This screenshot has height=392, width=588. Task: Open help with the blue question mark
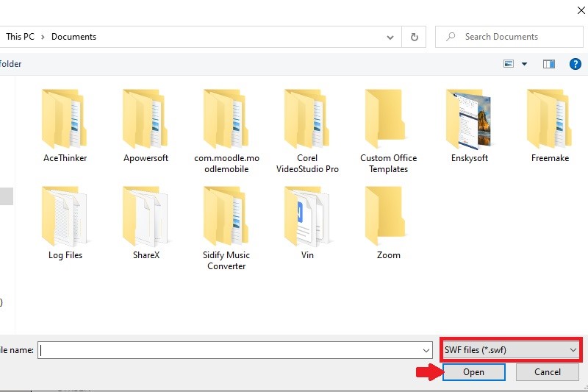point(576,64)
